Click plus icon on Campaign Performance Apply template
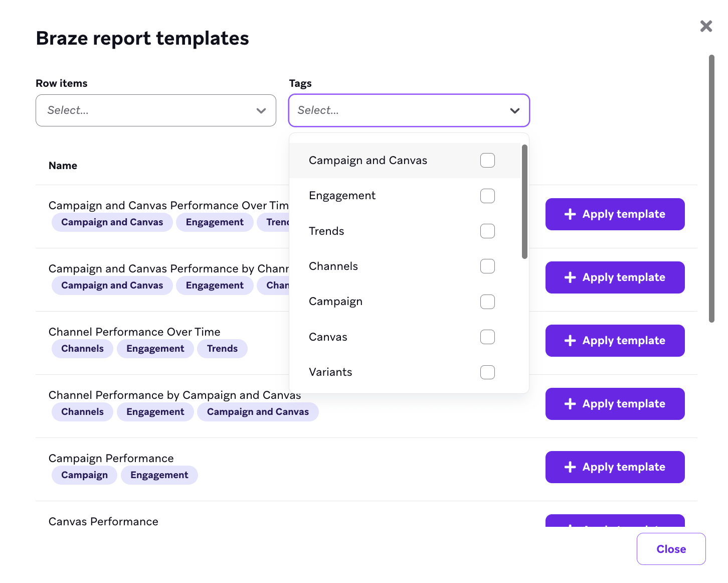 pyautogui.click(x=570, y=467)
